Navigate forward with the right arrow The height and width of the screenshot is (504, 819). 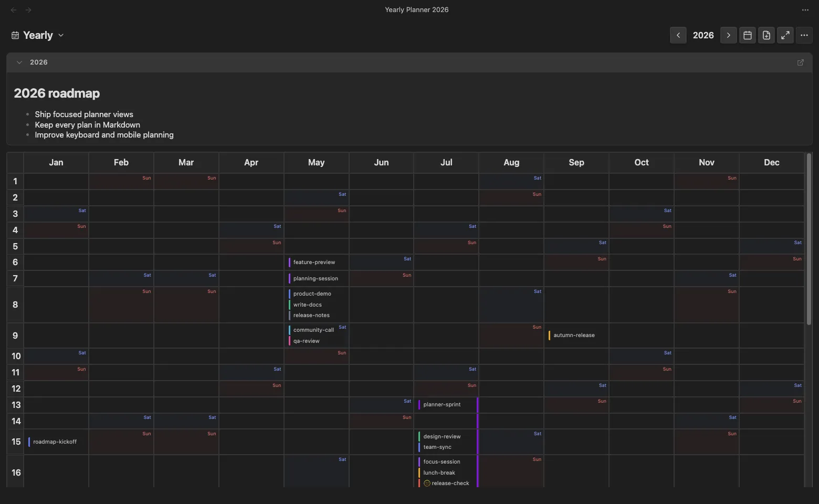pyautogui.click(x=28, y=10)
